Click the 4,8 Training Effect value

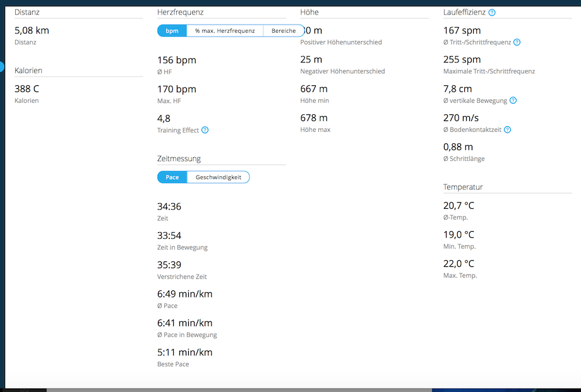pyautogui.click(x=164, y=118)
